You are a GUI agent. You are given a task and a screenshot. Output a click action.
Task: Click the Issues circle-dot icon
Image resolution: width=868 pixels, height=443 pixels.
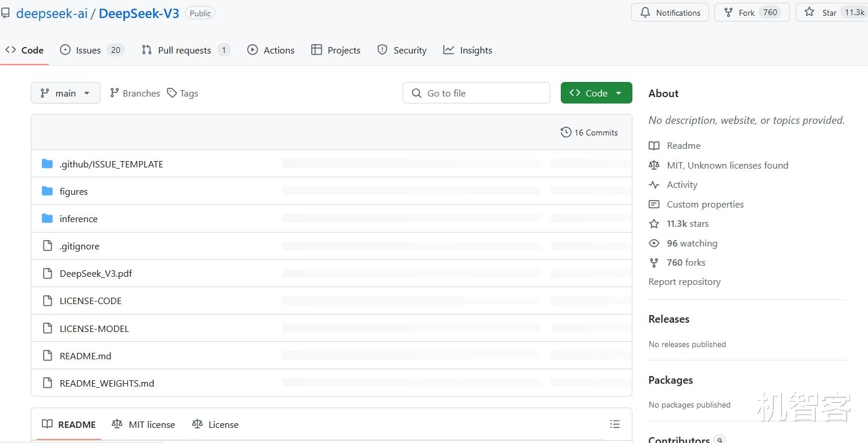coord(65,50)
